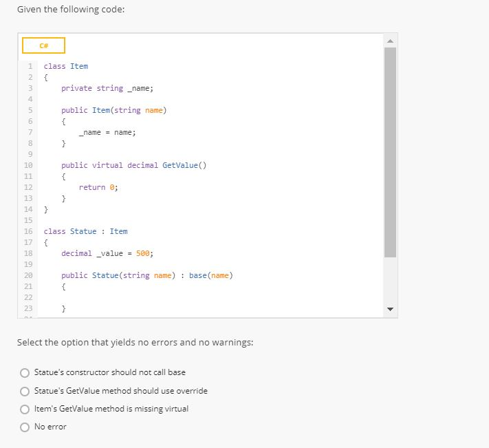Select "Statue's GetValue method should use override"
Viewport: 489px width, 448px height.
coord(25,391)
